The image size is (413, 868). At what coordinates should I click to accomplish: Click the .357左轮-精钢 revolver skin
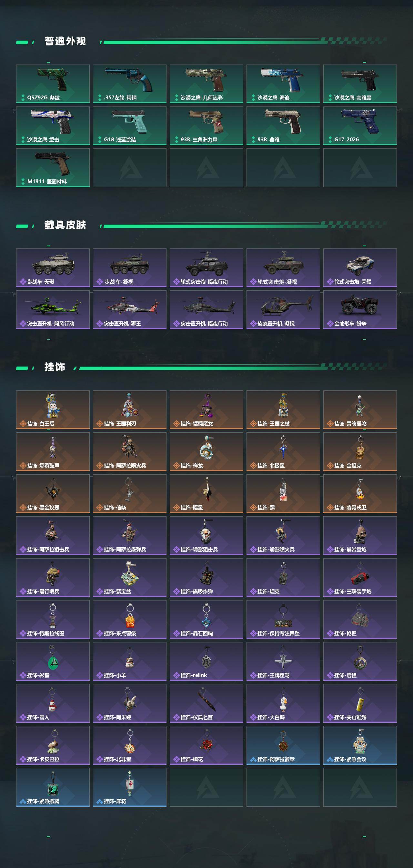click(130, 84)
